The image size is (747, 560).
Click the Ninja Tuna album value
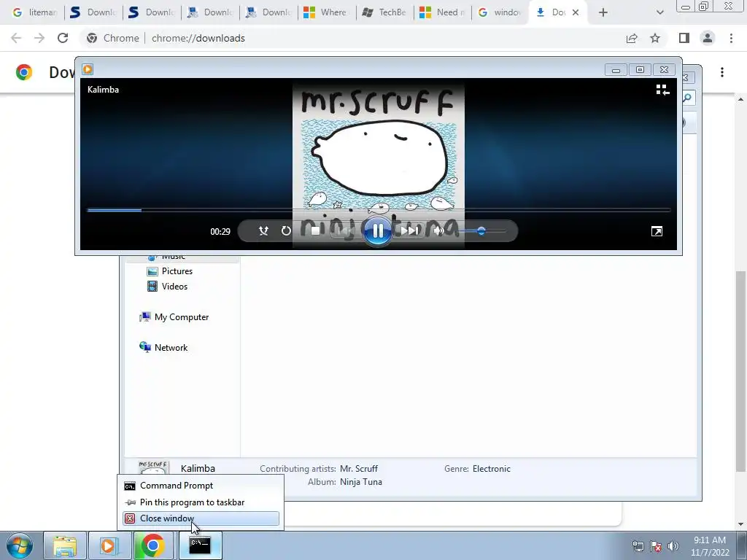(x=360, y=482)
